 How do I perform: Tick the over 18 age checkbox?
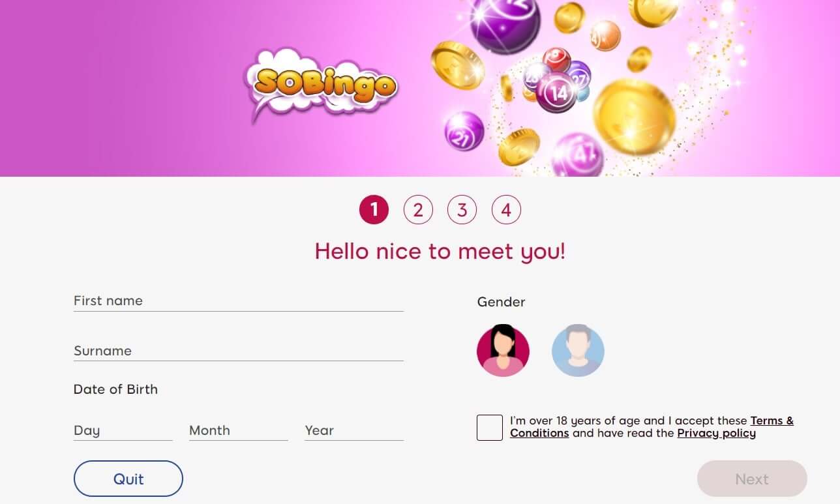click(490, 428)
